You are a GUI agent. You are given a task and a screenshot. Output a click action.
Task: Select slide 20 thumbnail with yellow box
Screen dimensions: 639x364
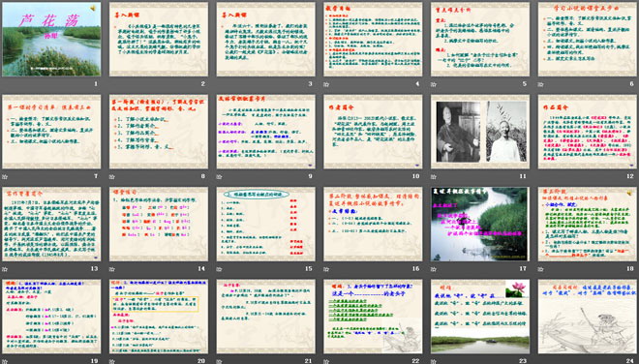(x=159, y=317)
